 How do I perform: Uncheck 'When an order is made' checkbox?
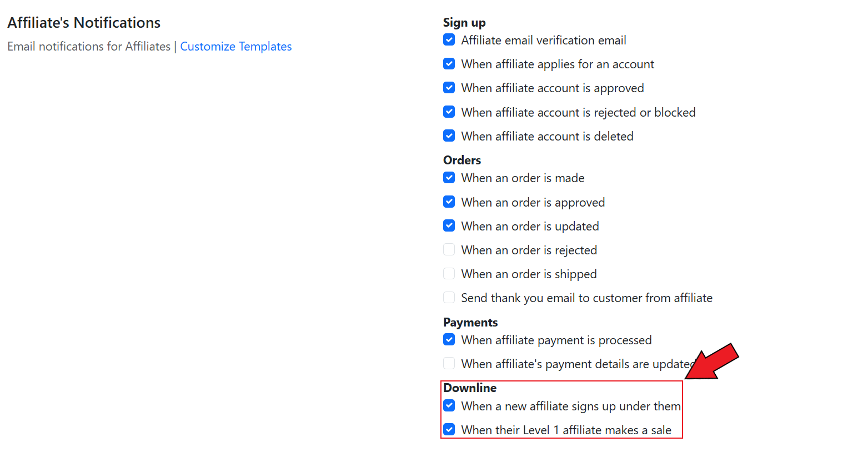tap(449, 178)
